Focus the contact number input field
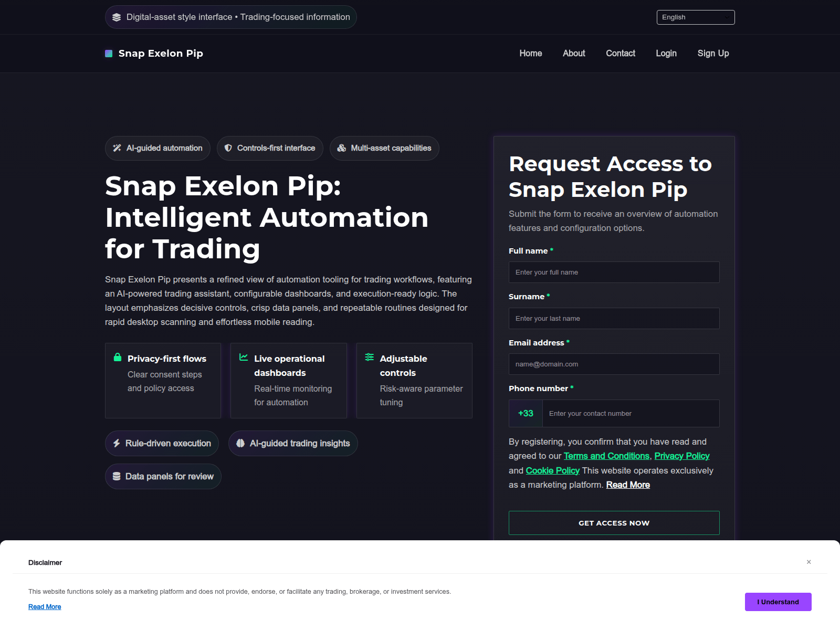The height and width of the screenshot is (630, 840). (631, 413)
